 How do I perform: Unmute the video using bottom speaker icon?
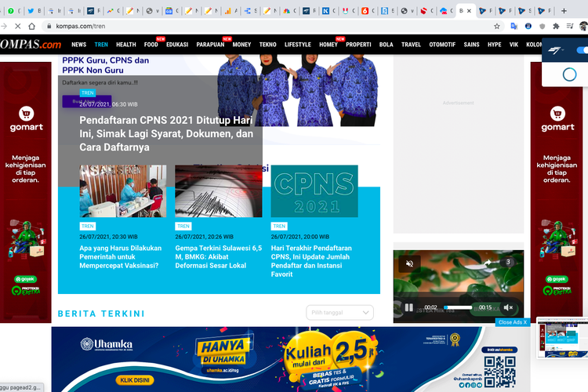(508, 307)
